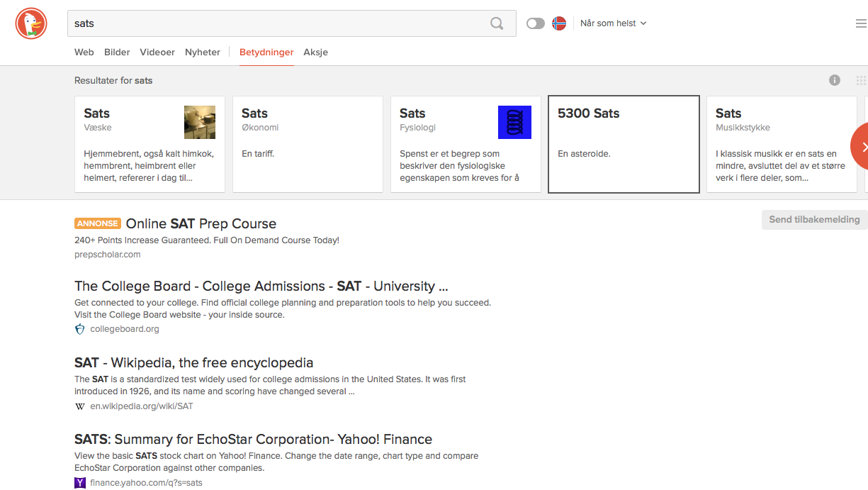
Task: Click the Norway flag region icon
Action: (x=559, y=23)
